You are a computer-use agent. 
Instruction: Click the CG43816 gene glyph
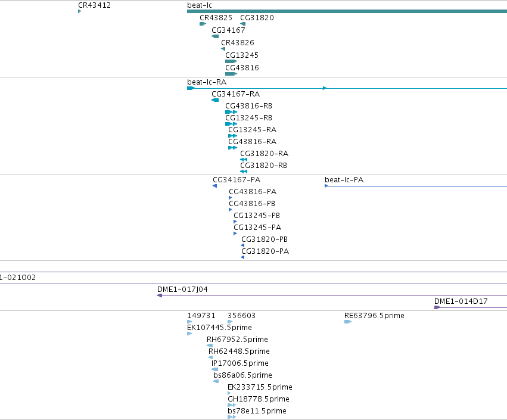coord(231,74)
